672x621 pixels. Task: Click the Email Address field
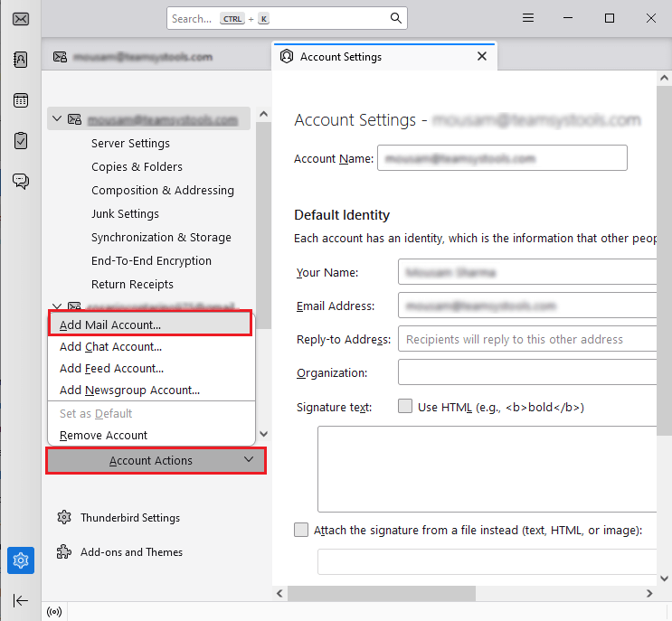[527, 305]
